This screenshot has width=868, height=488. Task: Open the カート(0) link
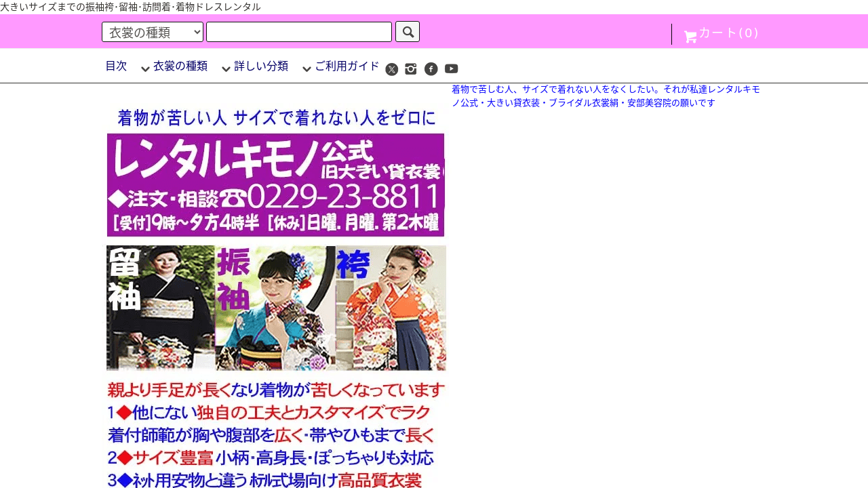pyautogui.click(x=728, y=33)
